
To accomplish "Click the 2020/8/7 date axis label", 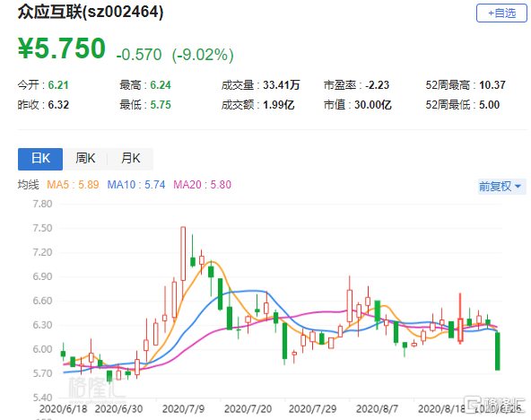I will [x=377, y=409].
